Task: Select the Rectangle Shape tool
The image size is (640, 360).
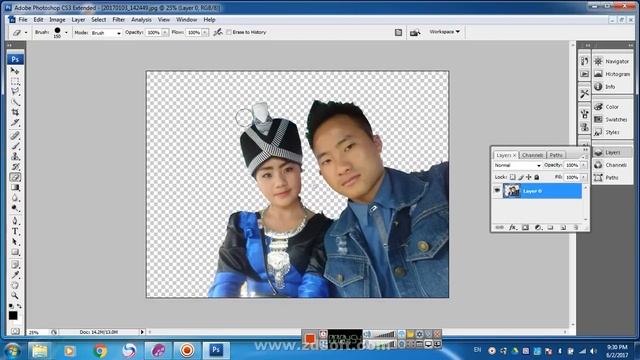Action: pos(15,252)
